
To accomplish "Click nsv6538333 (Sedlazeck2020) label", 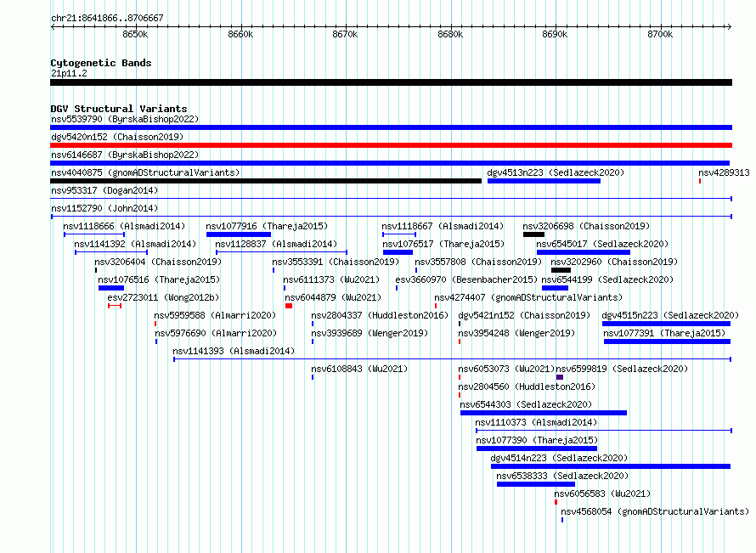I will pyautogui.click(x=562, y=476).
